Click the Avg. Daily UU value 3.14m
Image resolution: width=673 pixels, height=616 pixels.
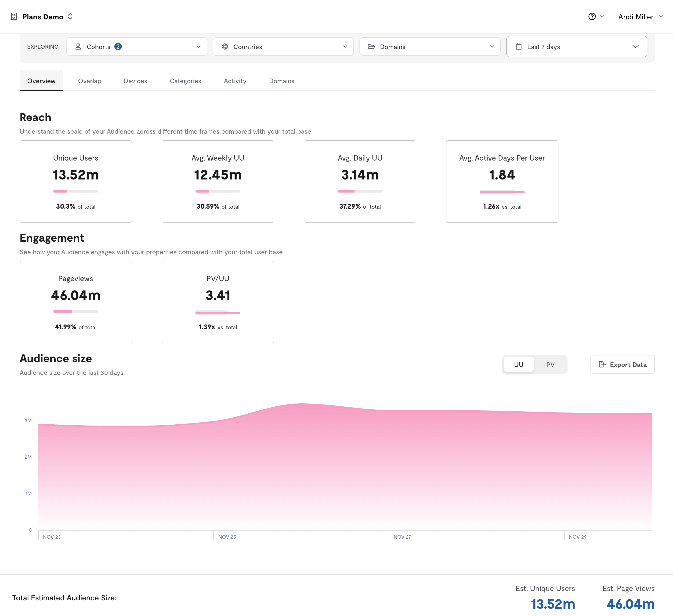click(360, 175)
